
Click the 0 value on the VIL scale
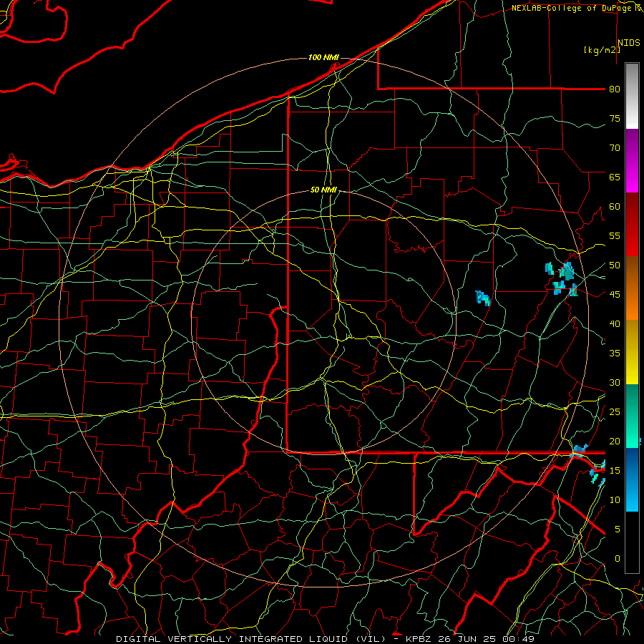[618, 559]
